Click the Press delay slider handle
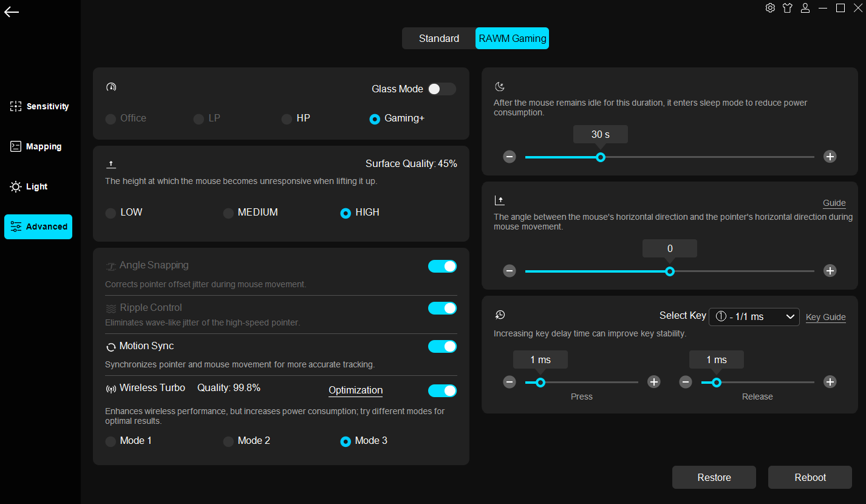866x504 pixels. [x=540, y=382]
